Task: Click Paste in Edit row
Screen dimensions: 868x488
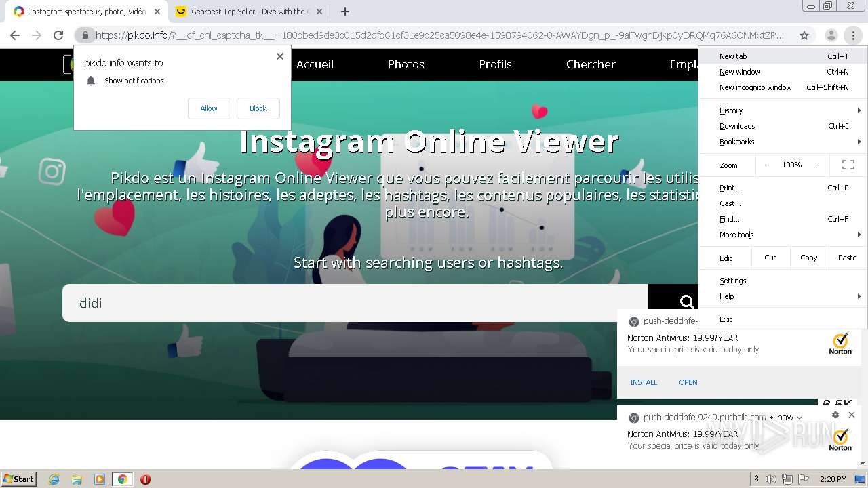Action: click(x=847, y=258)
